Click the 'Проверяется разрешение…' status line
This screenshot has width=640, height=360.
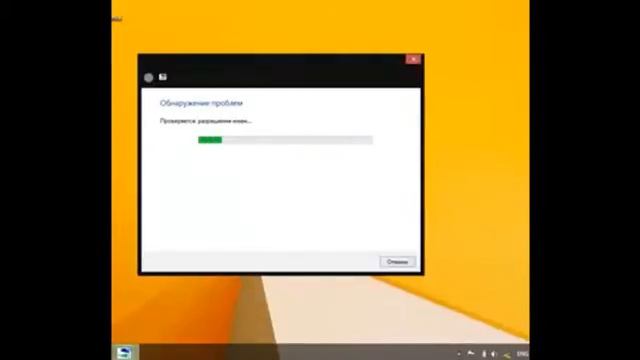click(x=206, y=121)
